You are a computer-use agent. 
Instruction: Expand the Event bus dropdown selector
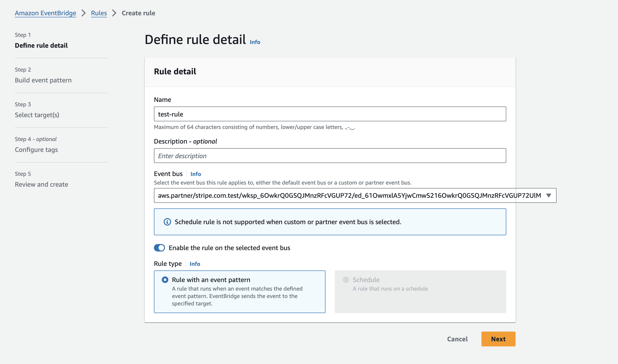tap(548, 195)
